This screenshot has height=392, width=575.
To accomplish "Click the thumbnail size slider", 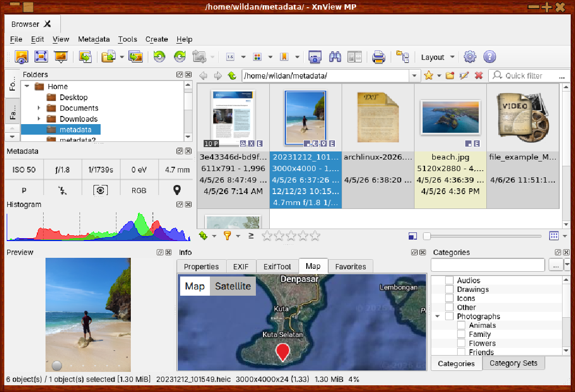I will [x=482, y=236].
